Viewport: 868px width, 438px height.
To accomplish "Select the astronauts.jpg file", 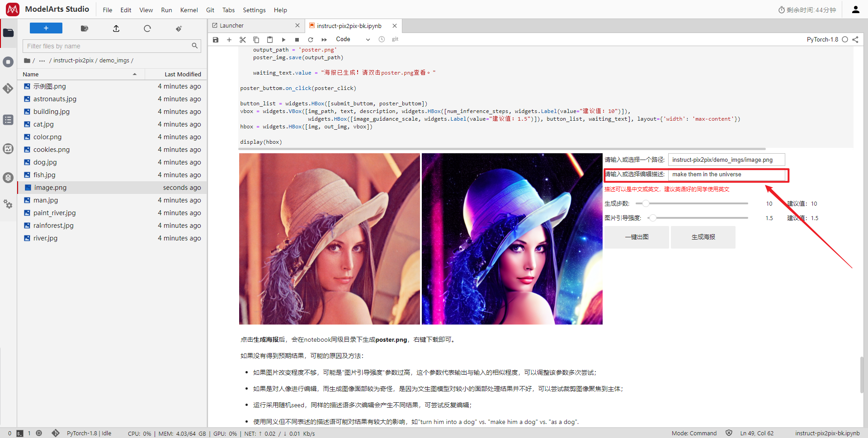I will (112, 99).
